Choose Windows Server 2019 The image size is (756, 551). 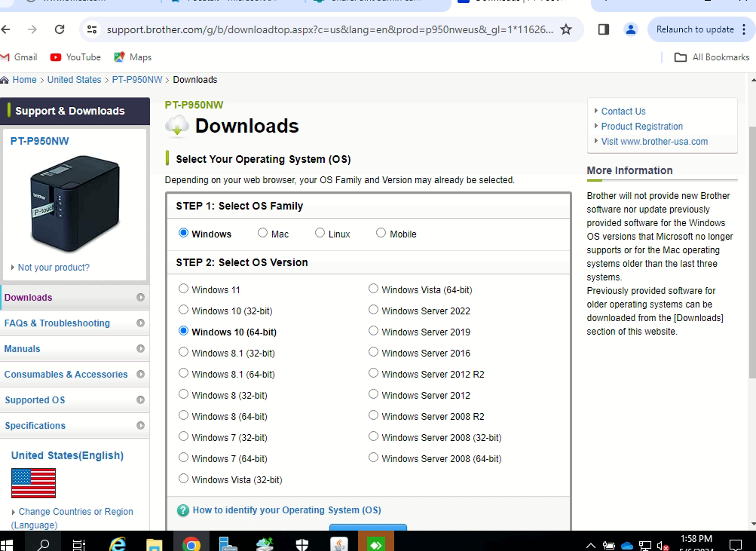373,331
